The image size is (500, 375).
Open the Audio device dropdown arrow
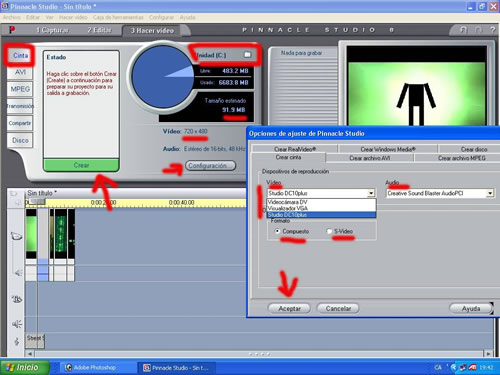pyautogui.click(x=490, y=193)
